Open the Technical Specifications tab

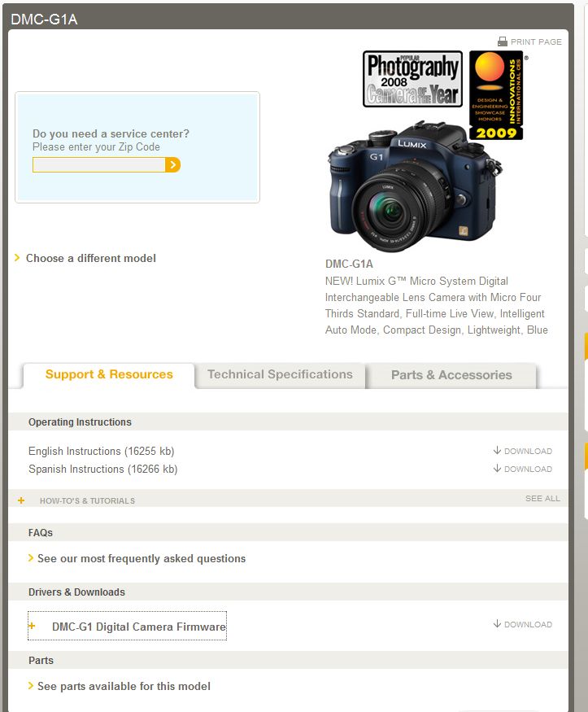coord(280,375)
